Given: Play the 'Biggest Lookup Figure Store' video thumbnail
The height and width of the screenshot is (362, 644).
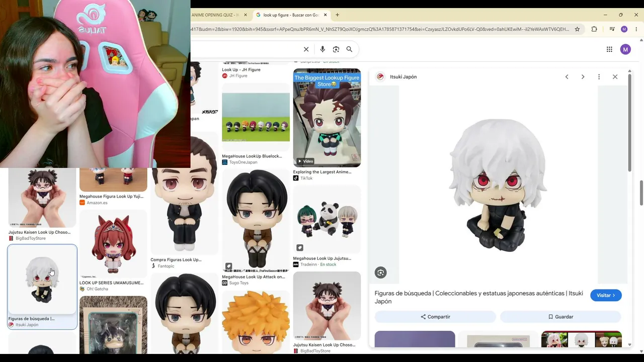Looking at the screenshot, I should [327, 118].
